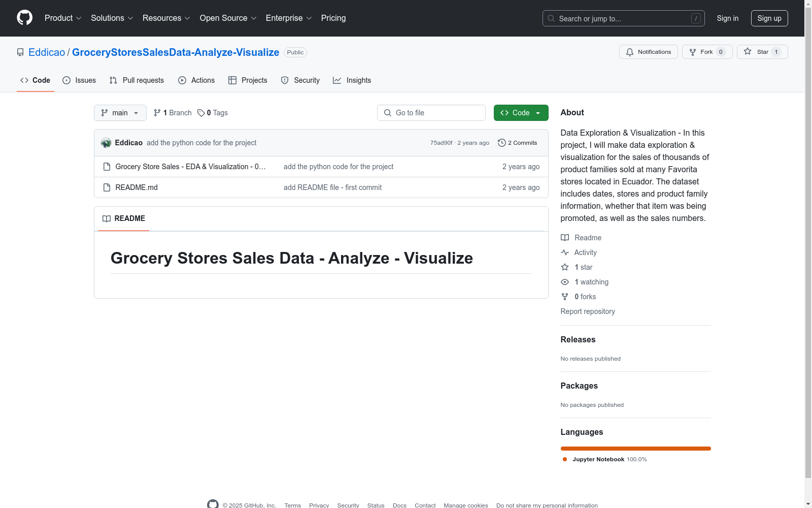Open the Pull requests tab
Screen dimensions: 812x508
click(137, 80)
